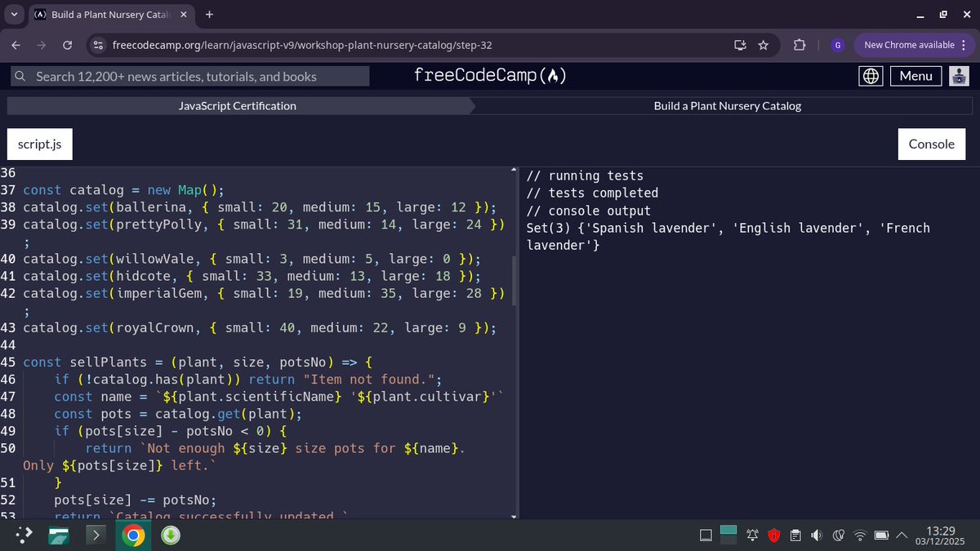Viewport: 980px width, 551px height.
Task: View site information icon in address bar
Action: [x=98, y=45]
